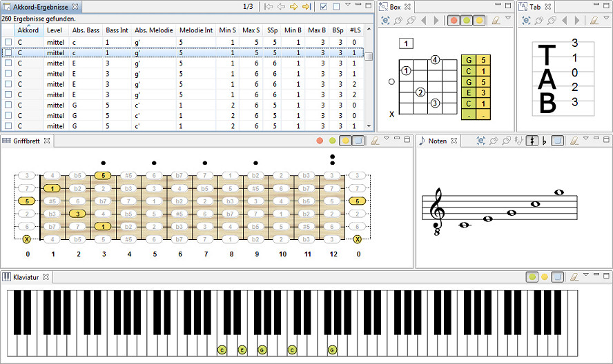Toggle red color dot in Griffbrett toolbar
The height and width of the screenshot is (364, 613).
[x=320, y=141]
